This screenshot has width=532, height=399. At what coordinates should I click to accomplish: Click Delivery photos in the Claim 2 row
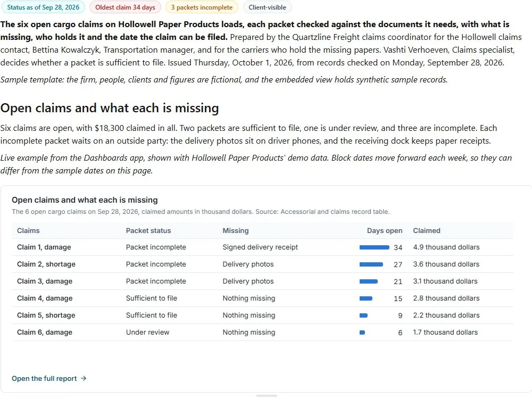[248, 264]
